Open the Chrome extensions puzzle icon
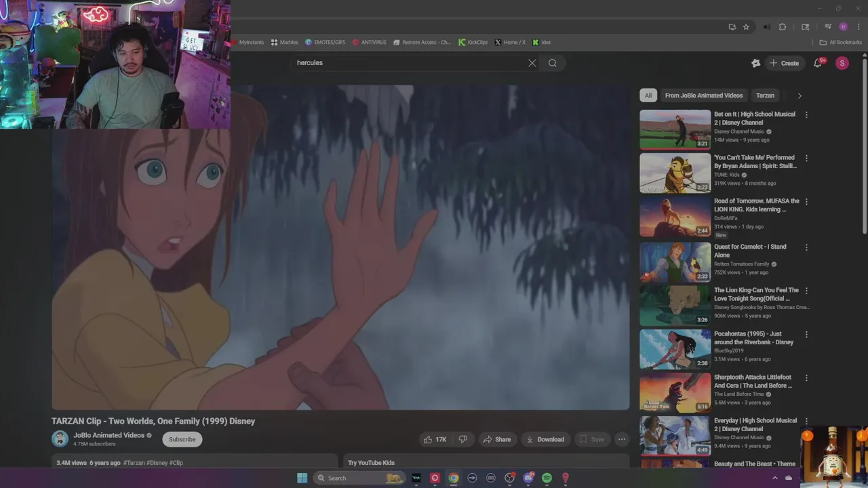The image size is (868, 488). 783,27
